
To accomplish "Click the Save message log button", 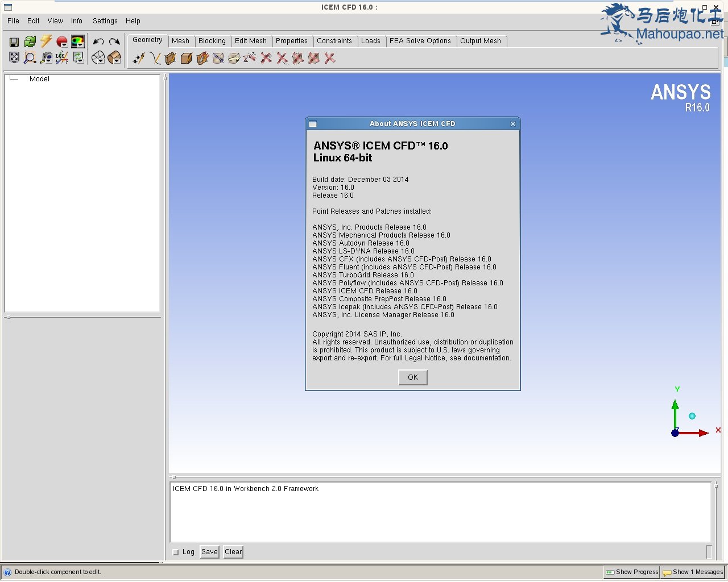I will click(x=209, y=552).
